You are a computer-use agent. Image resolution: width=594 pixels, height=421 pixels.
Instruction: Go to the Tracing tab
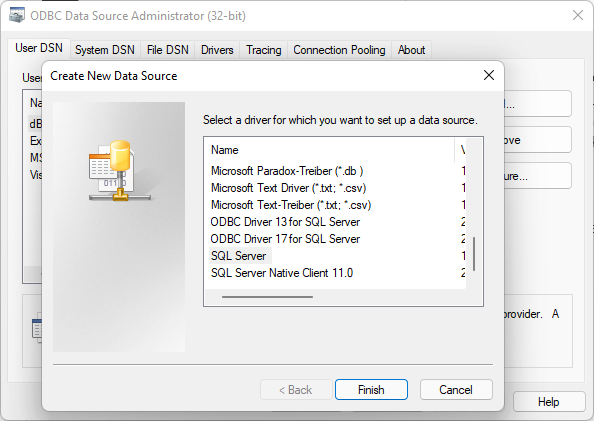pos(264,50)
